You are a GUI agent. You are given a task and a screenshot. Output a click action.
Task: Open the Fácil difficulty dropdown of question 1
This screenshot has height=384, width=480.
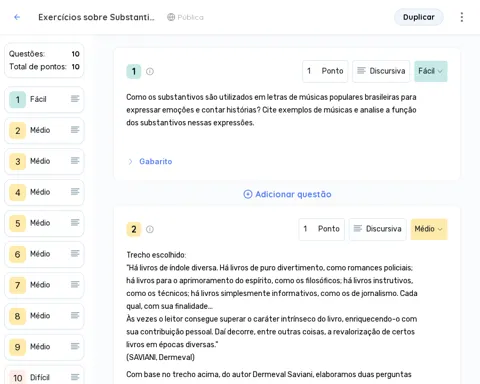[x=431, y=71]
